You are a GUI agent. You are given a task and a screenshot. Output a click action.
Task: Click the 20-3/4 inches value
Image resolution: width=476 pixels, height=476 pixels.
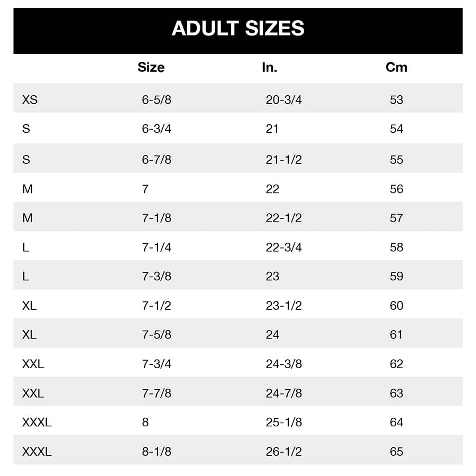click(x=283, y=99)
